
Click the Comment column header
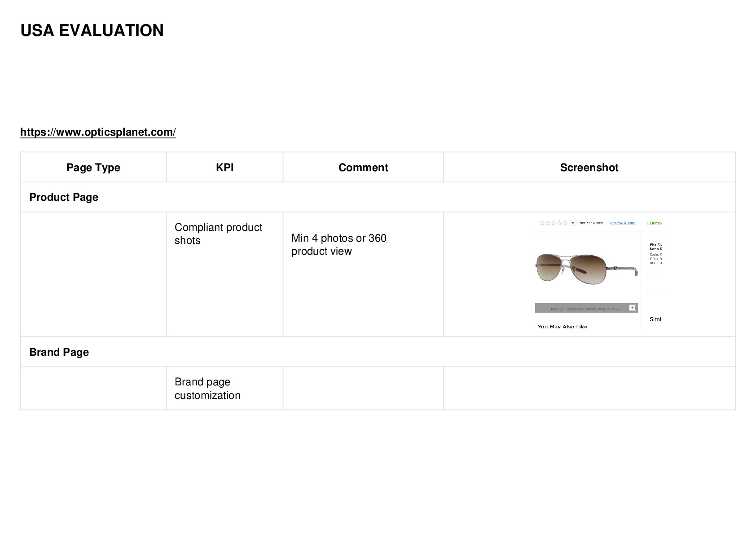coord(363,167)
